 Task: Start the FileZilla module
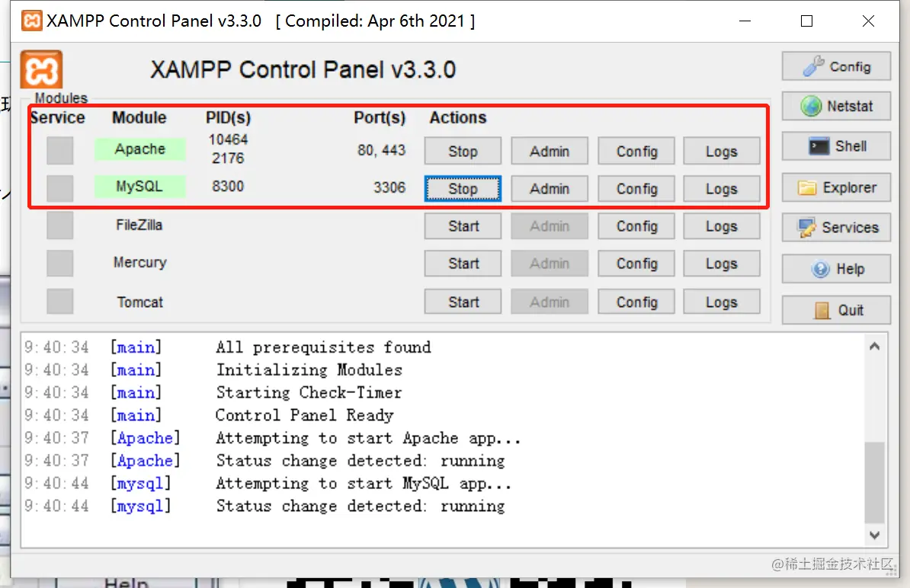pyautogui.click(x=463, y=225)
